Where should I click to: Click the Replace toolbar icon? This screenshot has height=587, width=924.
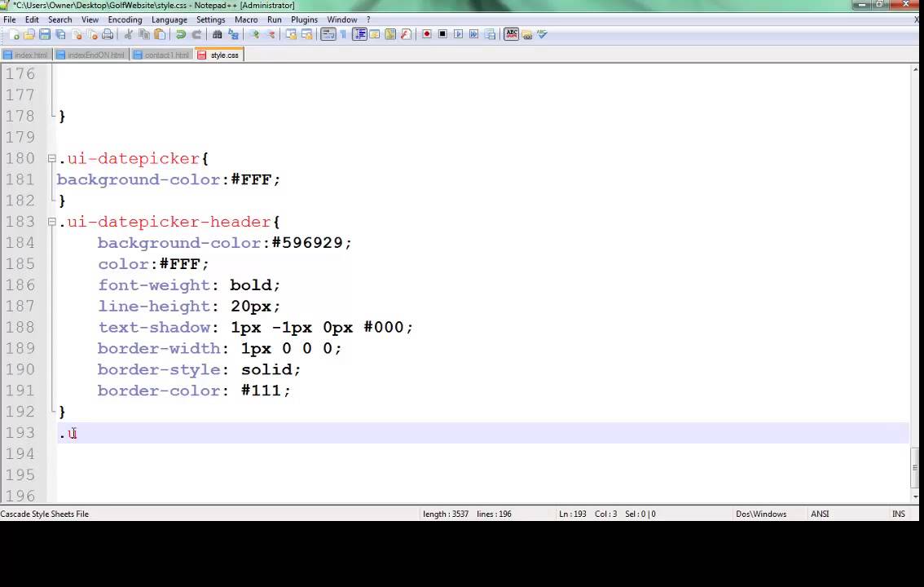coord(233,35)
